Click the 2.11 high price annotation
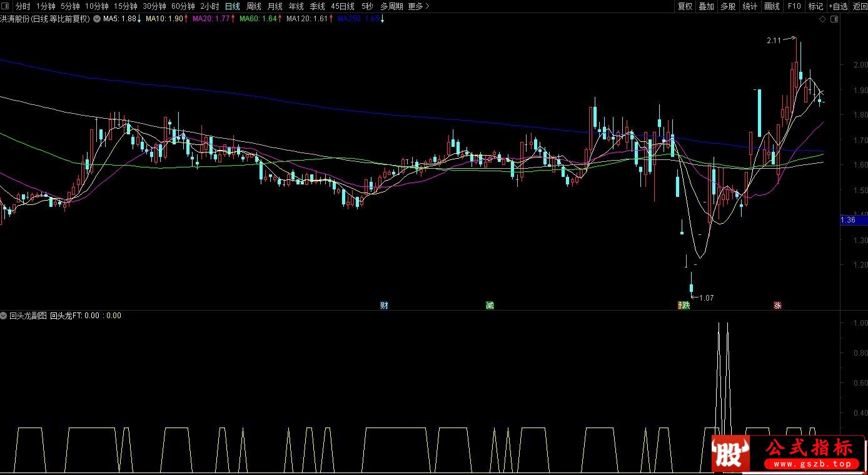The width and height of the screenshot is (868, 475). [x=774, y=41]
